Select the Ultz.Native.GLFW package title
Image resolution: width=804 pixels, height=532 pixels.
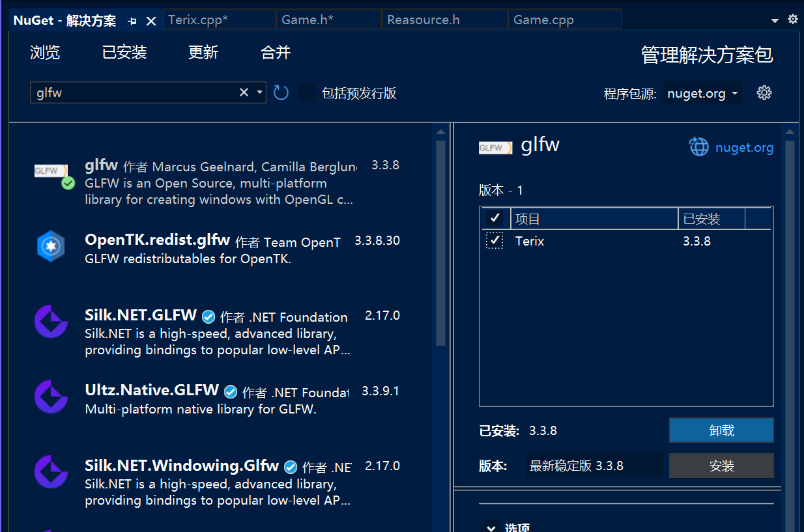pos(152,390)
